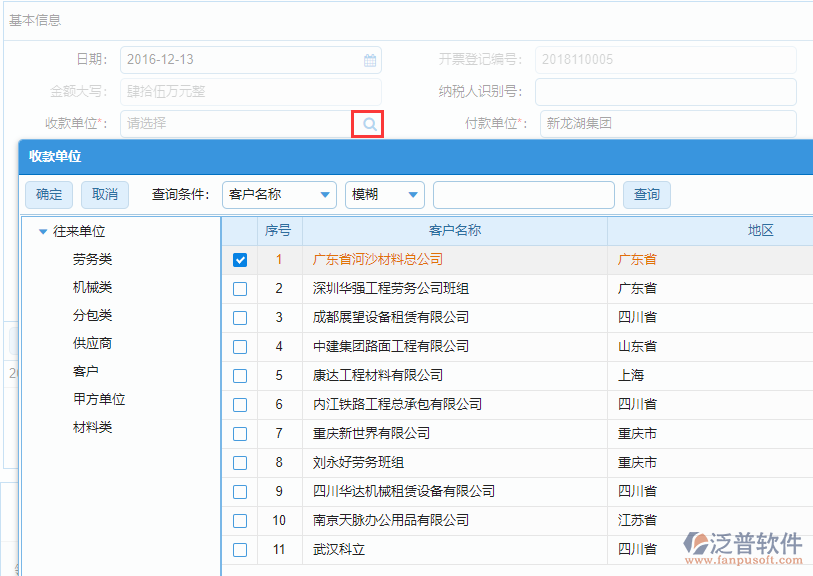
Task: Uncheck the 广东省河沙材料总公司 row
Action: click(240, 260)
